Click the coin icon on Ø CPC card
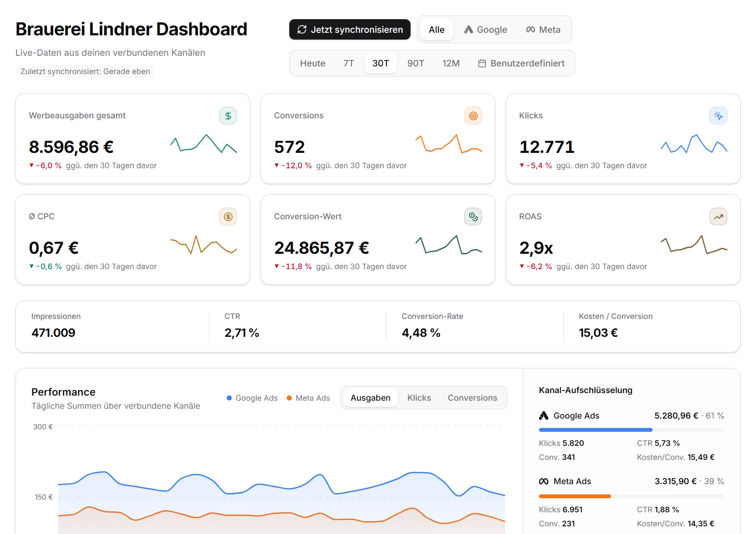The height and width of the screenshot is (534, 756). [x=228, y=217]
